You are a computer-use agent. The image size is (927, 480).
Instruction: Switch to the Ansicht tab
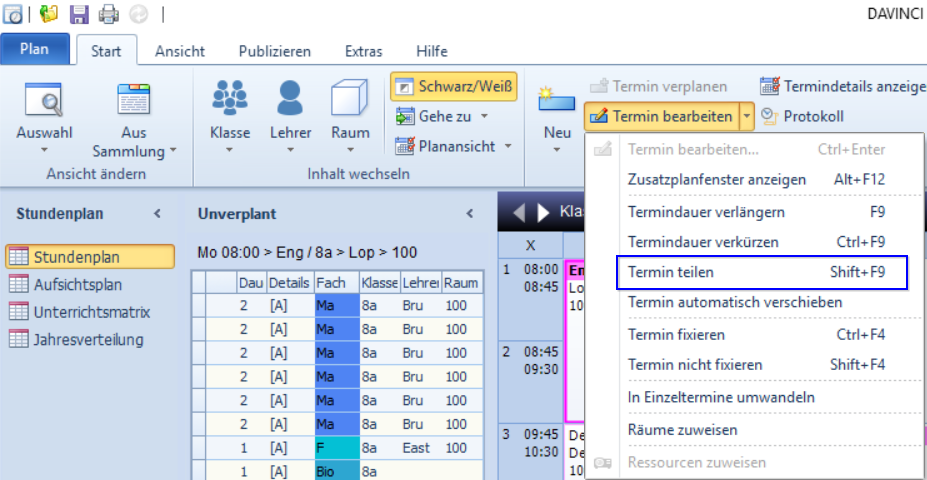(x=180, y=51)
